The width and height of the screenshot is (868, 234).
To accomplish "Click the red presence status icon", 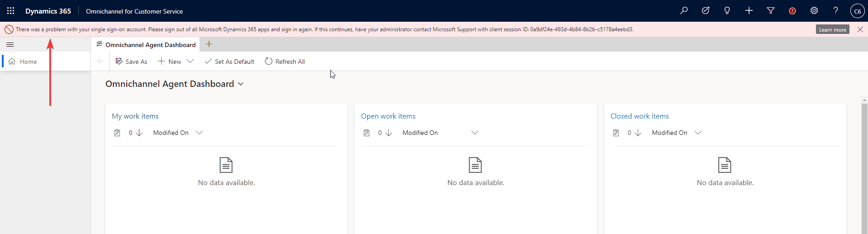I will 792,11.
